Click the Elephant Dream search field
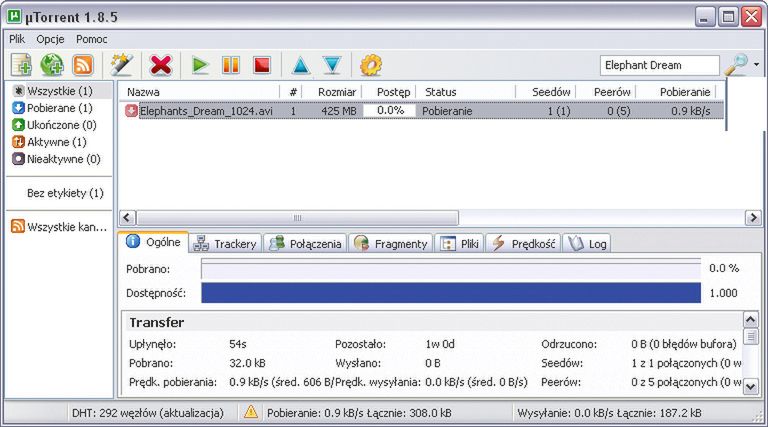Viewport: 768px width, 427px height. pyautogui.click(x=660, y=65)
